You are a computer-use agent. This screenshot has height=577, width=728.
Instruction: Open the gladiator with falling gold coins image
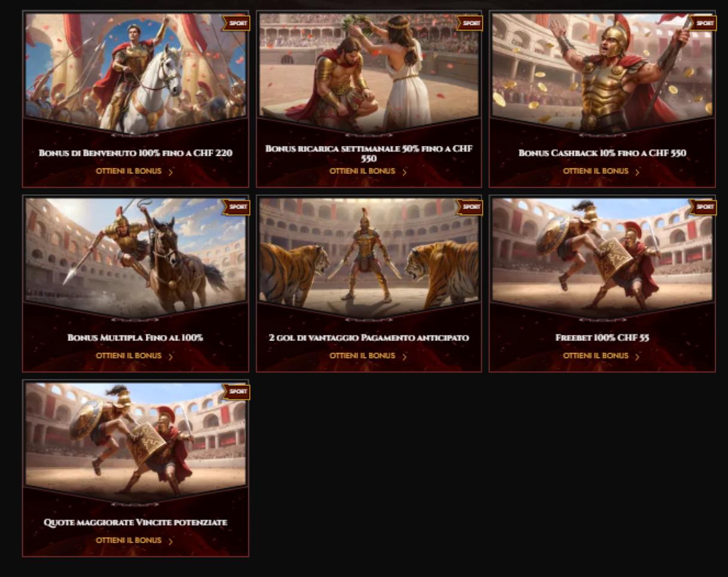[602, 72]
